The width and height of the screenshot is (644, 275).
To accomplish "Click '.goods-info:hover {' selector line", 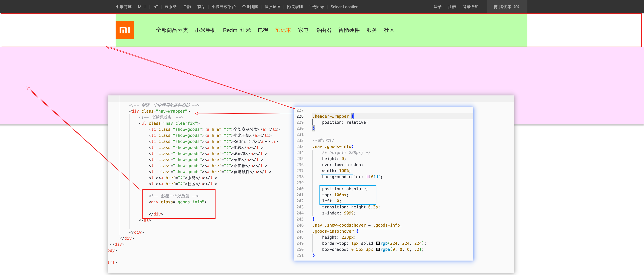I will (335, 231).
